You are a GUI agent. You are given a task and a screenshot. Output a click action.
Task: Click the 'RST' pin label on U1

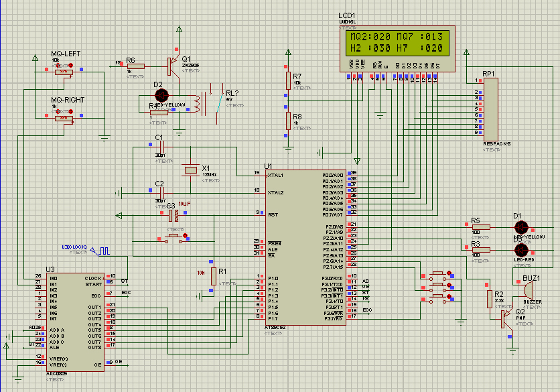coord(273,214)
